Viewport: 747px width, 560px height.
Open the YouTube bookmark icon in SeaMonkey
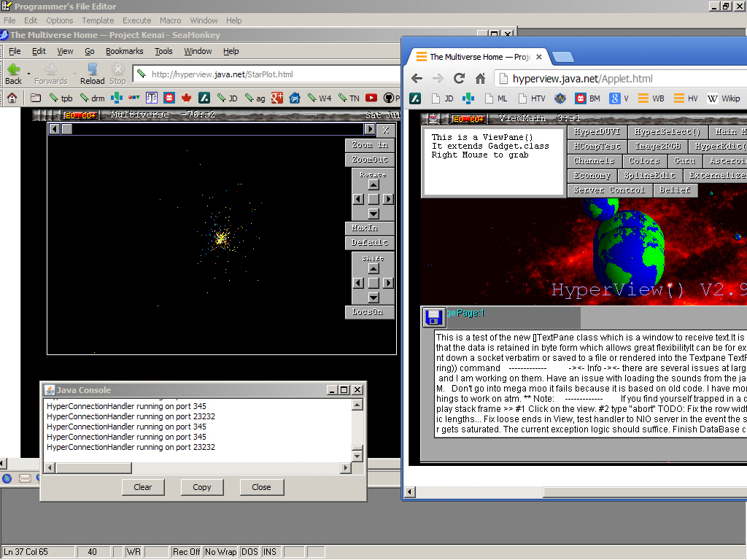372,98
